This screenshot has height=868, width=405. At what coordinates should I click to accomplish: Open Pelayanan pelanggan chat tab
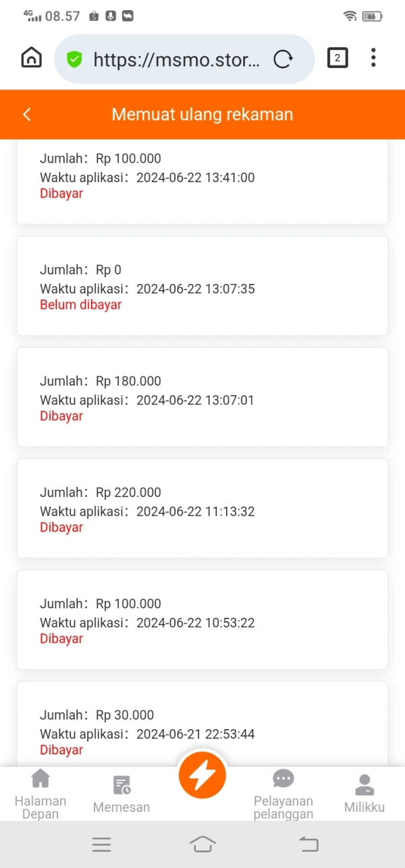(x=283, y=794)
